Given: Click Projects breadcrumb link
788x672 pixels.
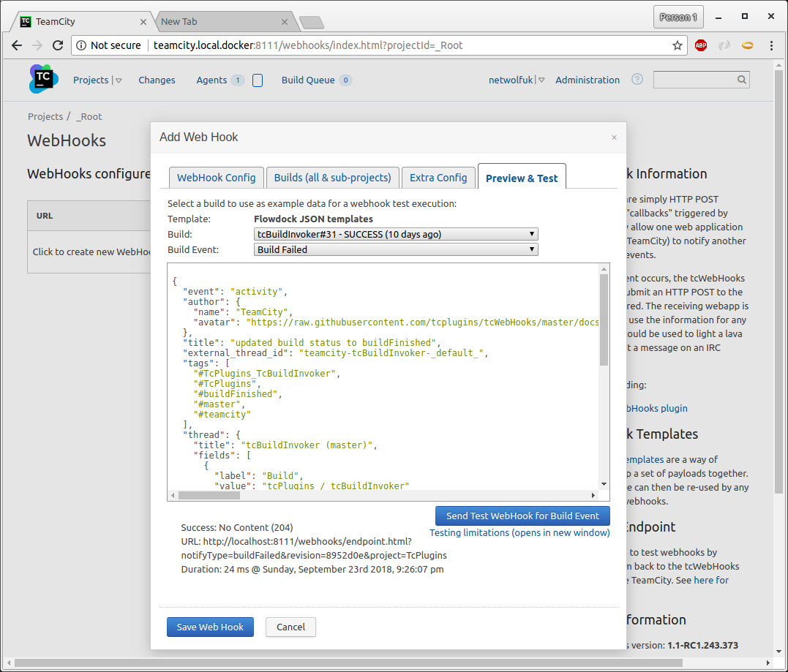Looking at the screenshot, I should [45, 116].
